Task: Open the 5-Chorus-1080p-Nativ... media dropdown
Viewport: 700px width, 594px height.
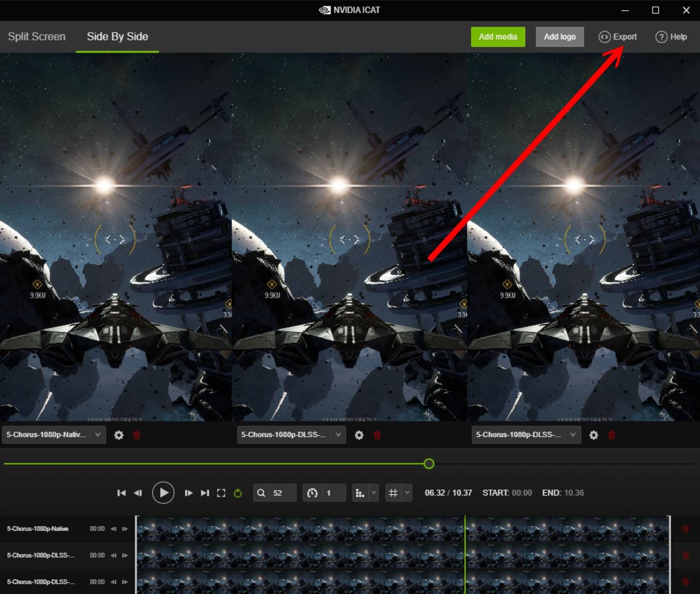Action: pyautogui.click(x=53, y=435)
